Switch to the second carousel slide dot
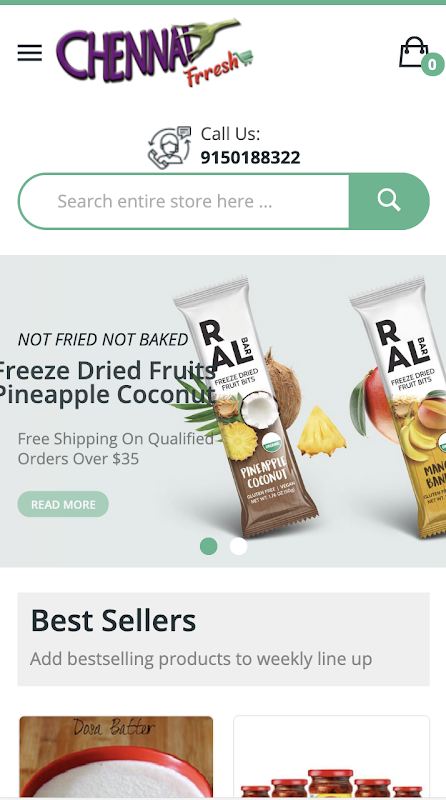The image size is (446, 800). pos(238,546)
